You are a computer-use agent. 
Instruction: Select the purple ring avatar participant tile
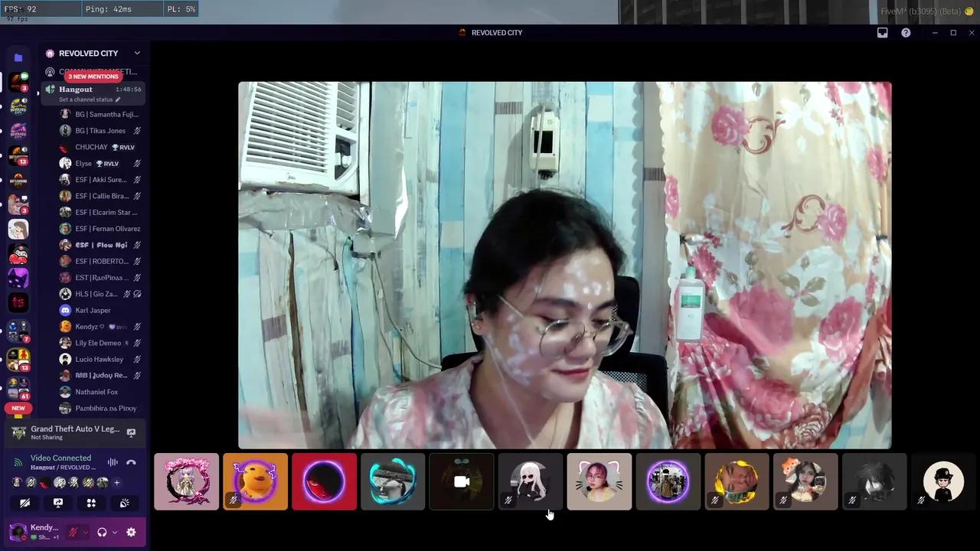[x=668, y=481]
